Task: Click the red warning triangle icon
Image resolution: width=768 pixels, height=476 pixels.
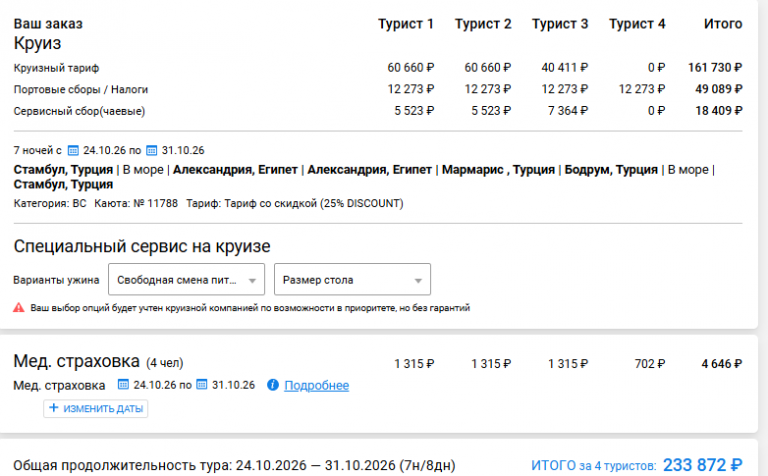Action: point(19,308)
